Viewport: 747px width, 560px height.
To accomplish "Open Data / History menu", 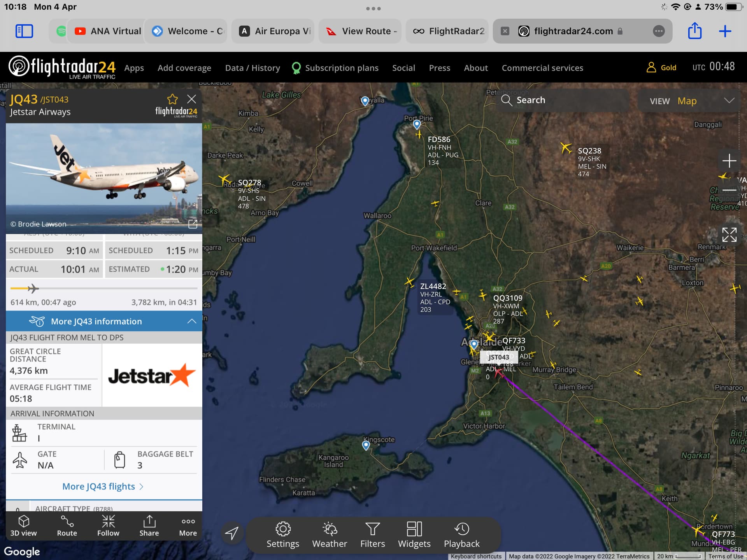I will point(253,68).
